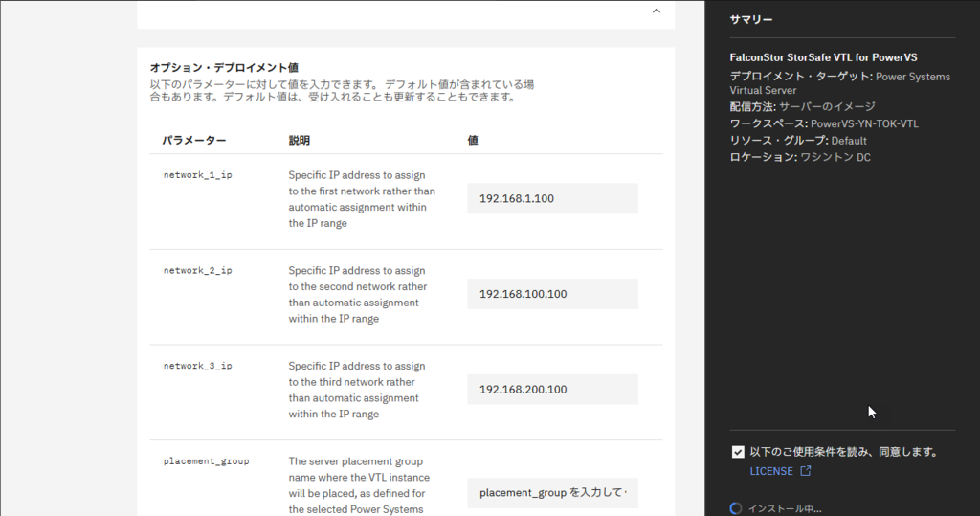This screenshot has width=980, height=516.
Task: Click the Default resource group value
Action: point(849,141)
